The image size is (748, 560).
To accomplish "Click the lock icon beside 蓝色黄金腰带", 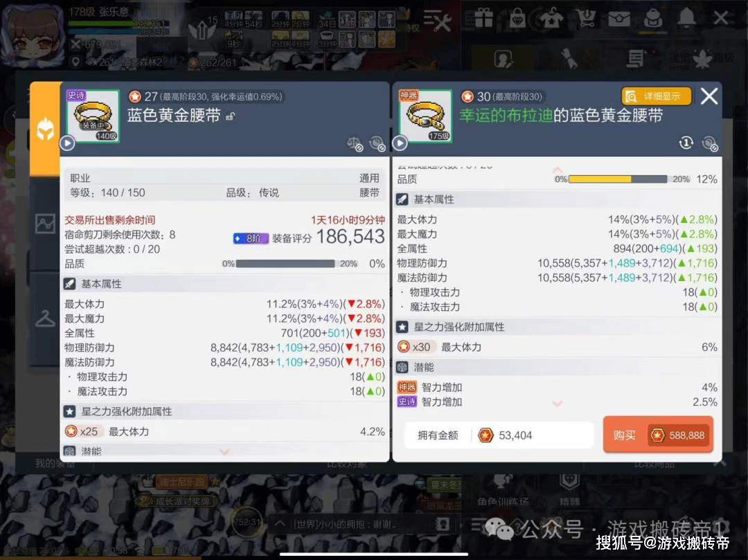I will coord(231,116).
